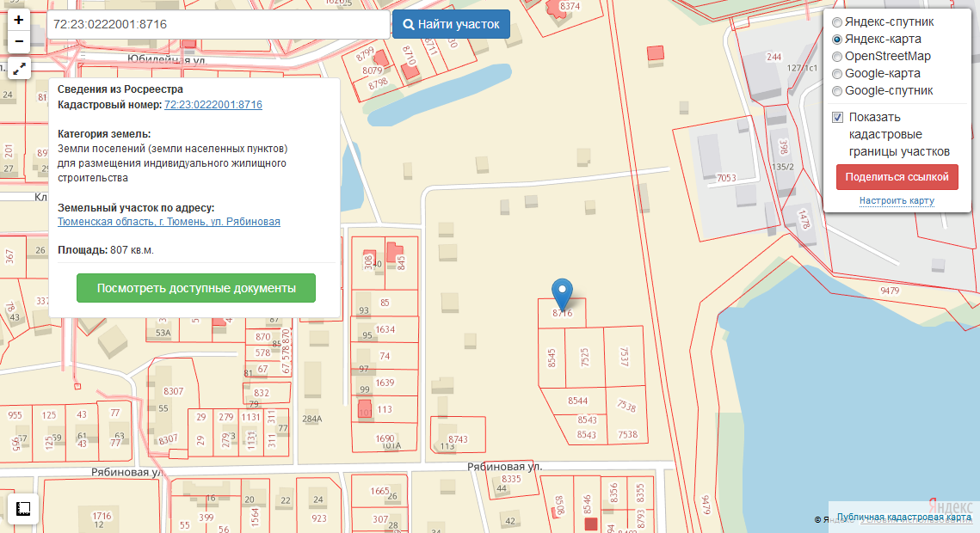Open cadastral number link 72:23:0222001:8716

coord(213,105)
